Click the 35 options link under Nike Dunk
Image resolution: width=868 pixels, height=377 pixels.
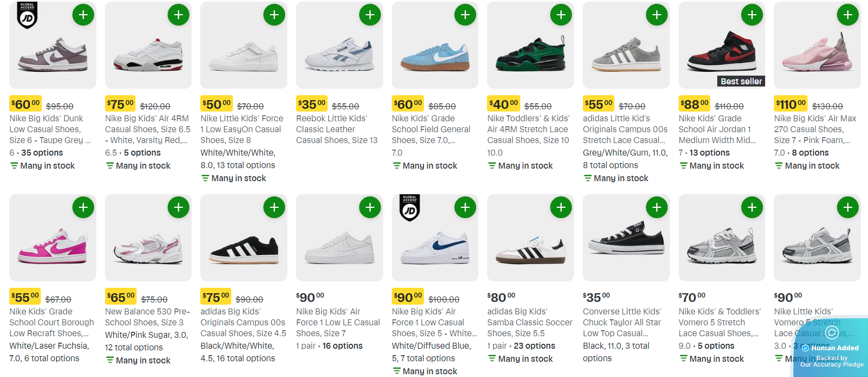click(42, 153)
